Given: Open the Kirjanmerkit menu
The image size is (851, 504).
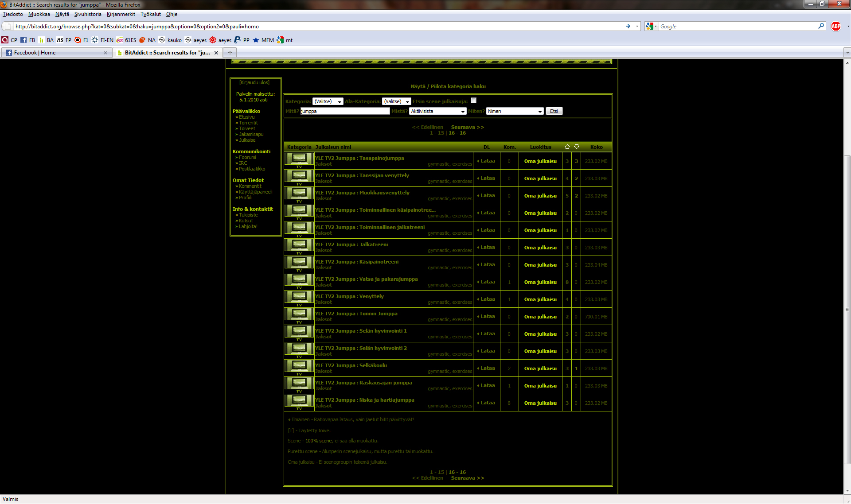Looking at the screenshot, I should [x=121, y=14].
